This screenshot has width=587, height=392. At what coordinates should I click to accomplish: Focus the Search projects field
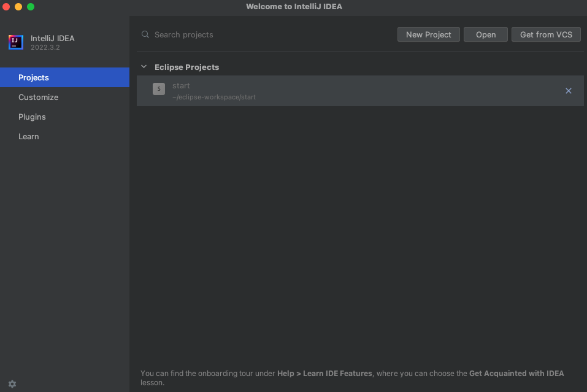[x=266, y=34]
